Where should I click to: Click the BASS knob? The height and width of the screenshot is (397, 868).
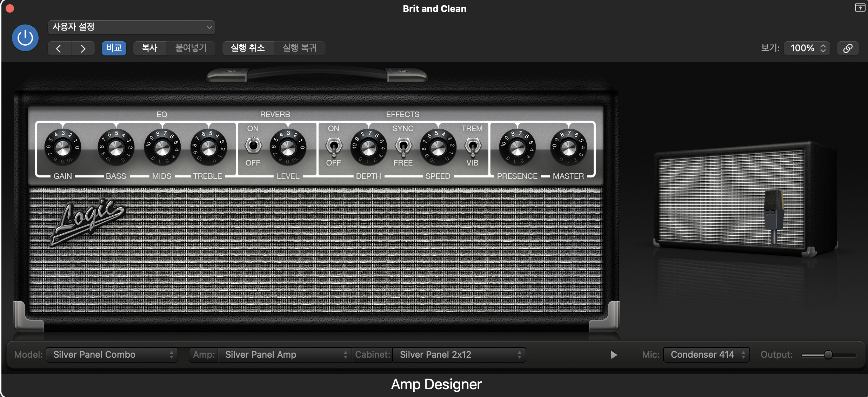click(116, 148)
